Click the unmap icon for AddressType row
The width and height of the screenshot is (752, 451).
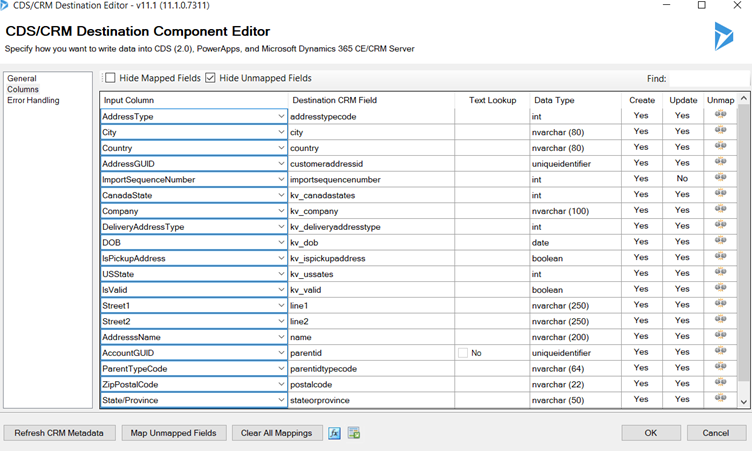tap(720, 115)
